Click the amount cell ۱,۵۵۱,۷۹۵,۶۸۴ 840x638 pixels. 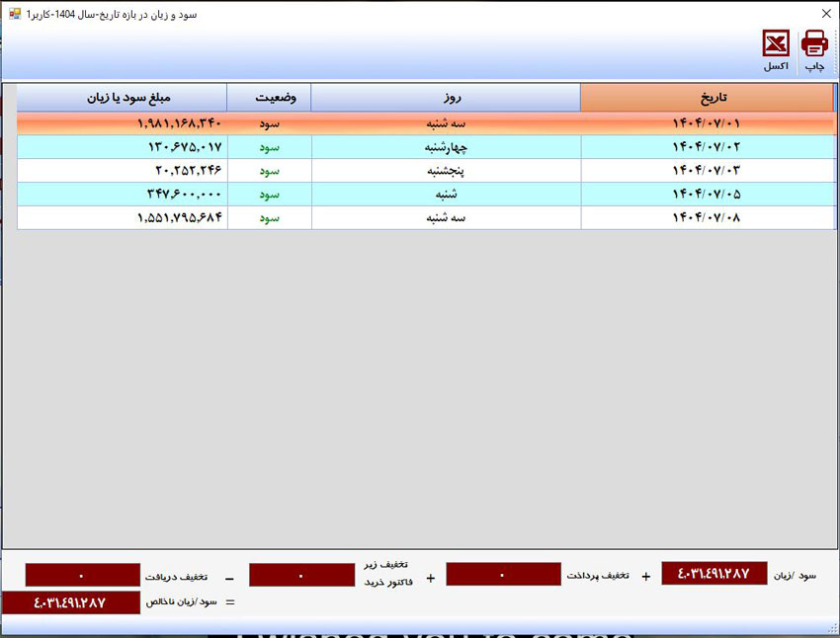point(123,217)
